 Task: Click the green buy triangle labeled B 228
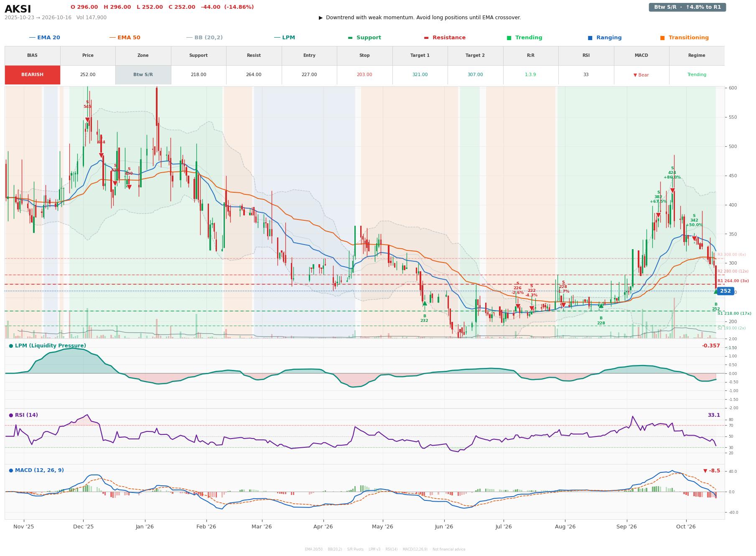pos(601,306)
